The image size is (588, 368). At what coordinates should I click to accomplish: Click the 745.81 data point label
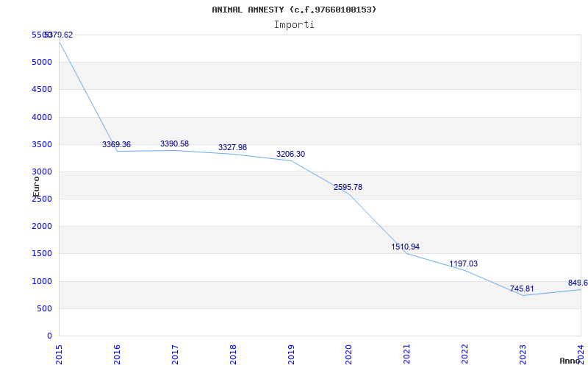coord(522,289)
